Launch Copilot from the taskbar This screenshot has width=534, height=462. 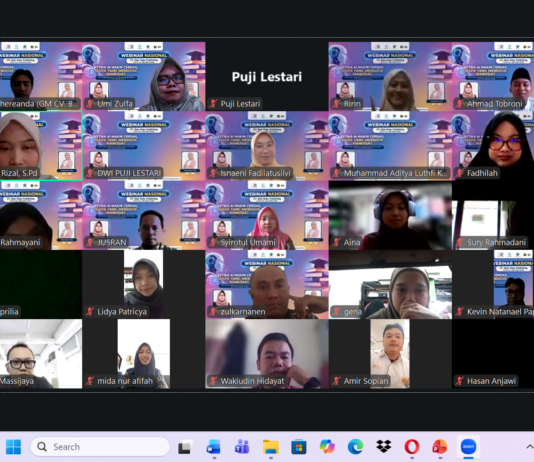(327, 447)
